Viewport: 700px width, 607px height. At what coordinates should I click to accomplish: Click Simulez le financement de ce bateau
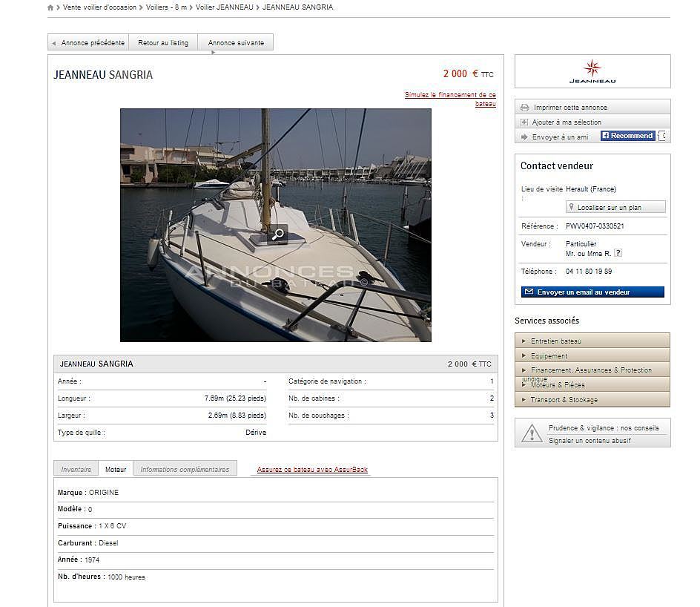tap(450, 99)
